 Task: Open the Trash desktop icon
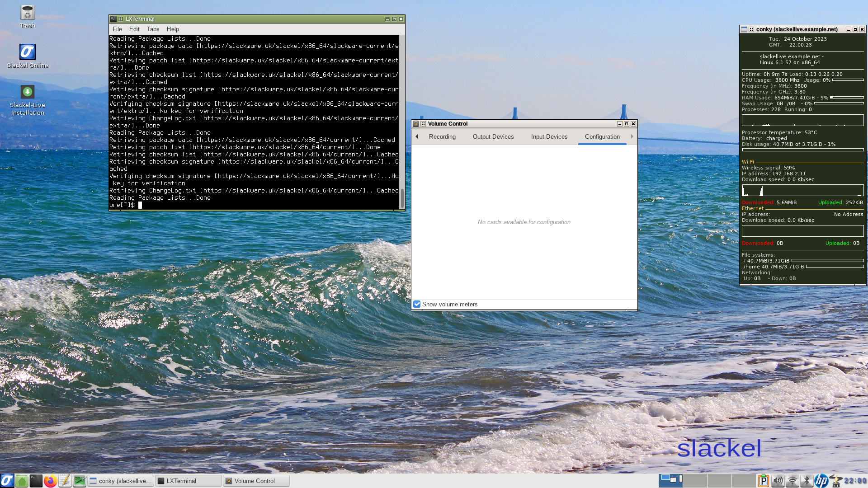tap(28, 17)
